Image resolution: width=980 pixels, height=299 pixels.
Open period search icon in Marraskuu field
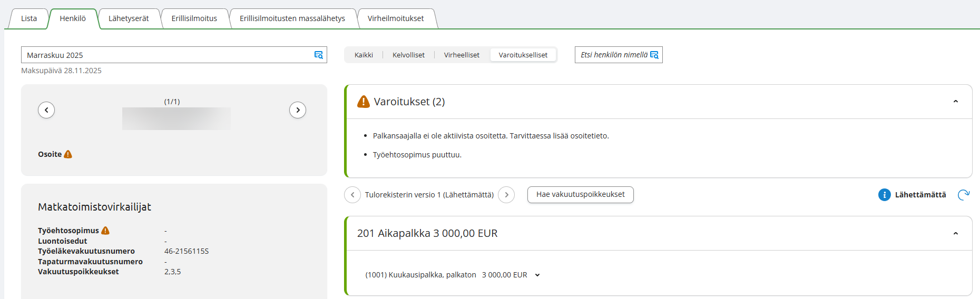click(x=318, y=55)
